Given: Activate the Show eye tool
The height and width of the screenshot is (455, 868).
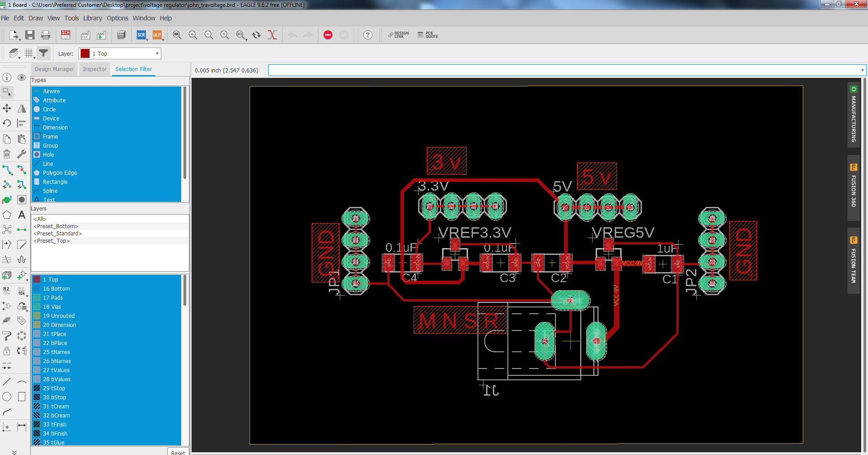Looking at the screenshot, I should [21, 77].
